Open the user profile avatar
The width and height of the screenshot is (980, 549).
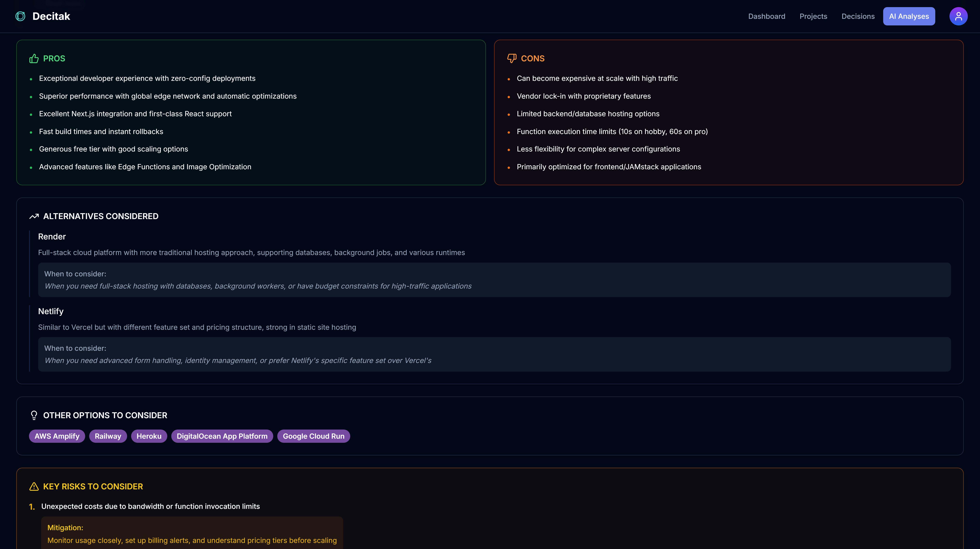pos(958,16)
